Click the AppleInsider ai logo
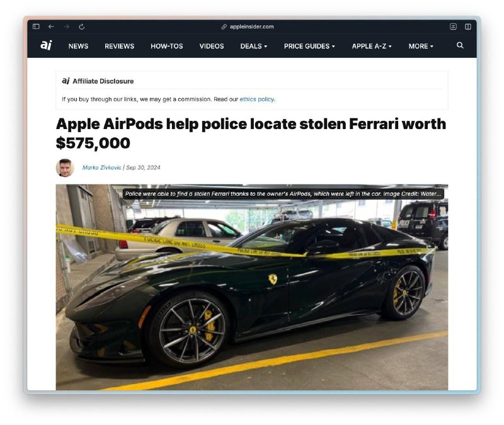Viewport: 504px width, 425px height. (x=46, y=45)
